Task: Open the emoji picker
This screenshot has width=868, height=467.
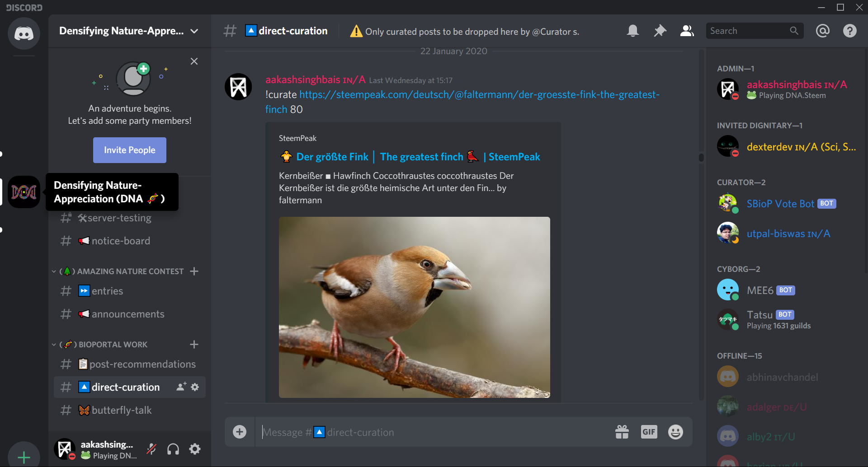Action: point(675,432)
